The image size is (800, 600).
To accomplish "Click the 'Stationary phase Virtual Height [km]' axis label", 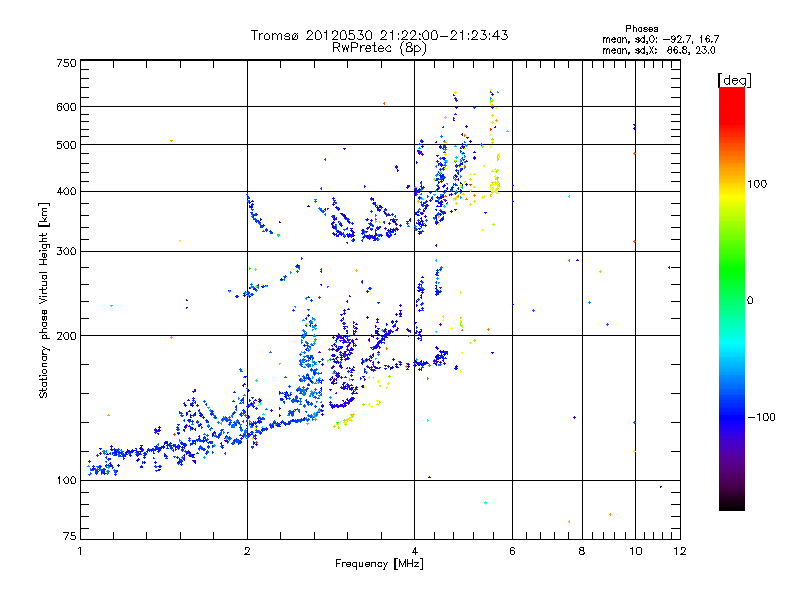I will [x=43, y=300].
